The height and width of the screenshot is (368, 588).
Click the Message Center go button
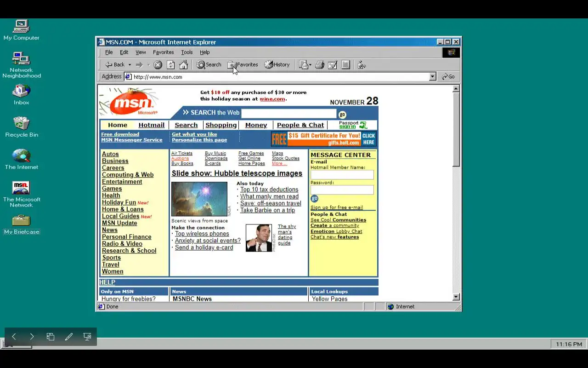(x=314, y=199)
